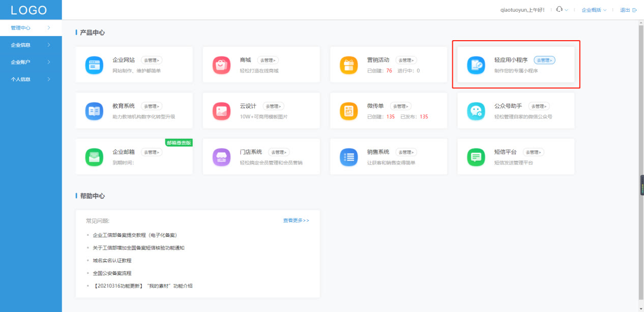Click the 退出 logout link

tap(625, 10)
